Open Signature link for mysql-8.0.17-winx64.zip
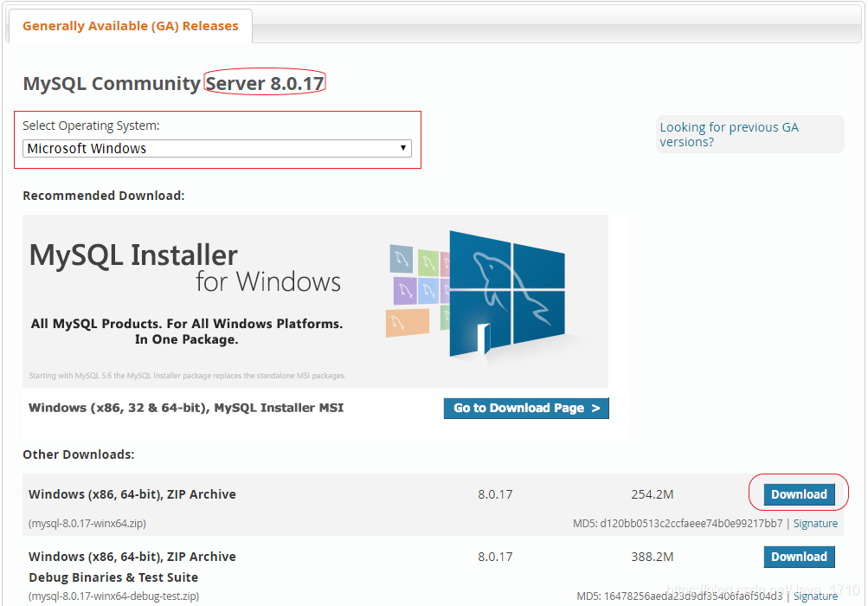The image size is (868, 606). 815,524
